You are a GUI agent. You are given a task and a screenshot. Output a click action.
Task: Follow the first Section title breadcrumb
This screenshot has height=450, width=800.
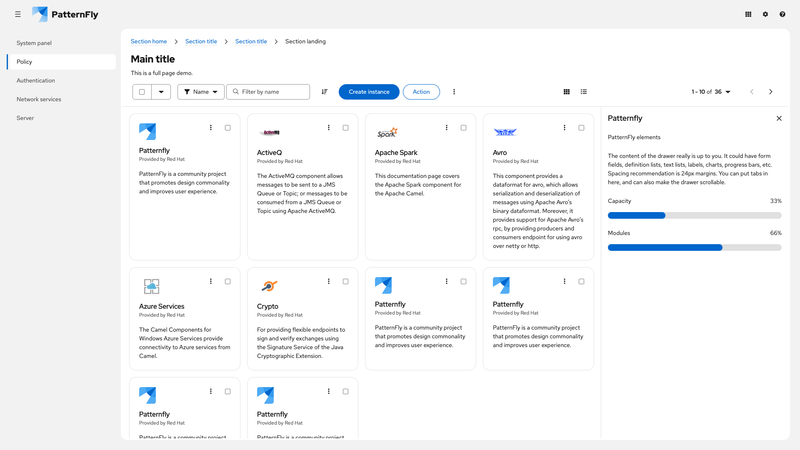point(201,41)
